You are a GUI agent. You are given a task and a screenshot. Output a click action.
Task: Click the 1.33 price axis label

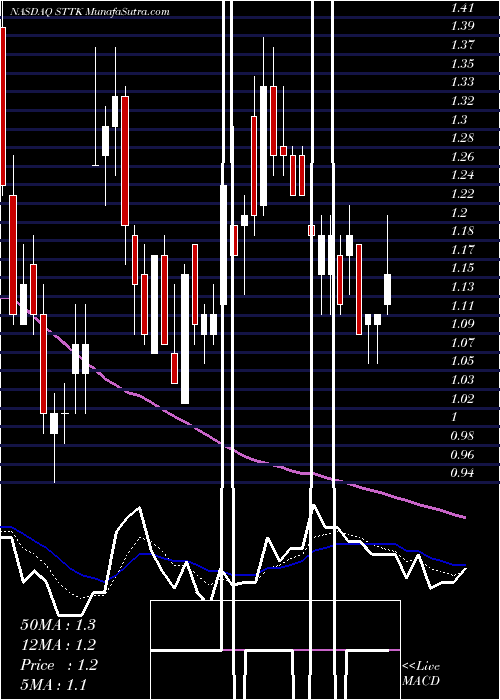coord(462,82)
